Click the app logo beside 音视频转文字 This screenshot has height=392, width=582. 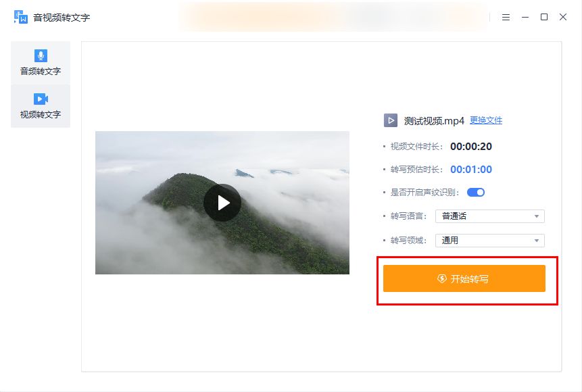point(21,17)
